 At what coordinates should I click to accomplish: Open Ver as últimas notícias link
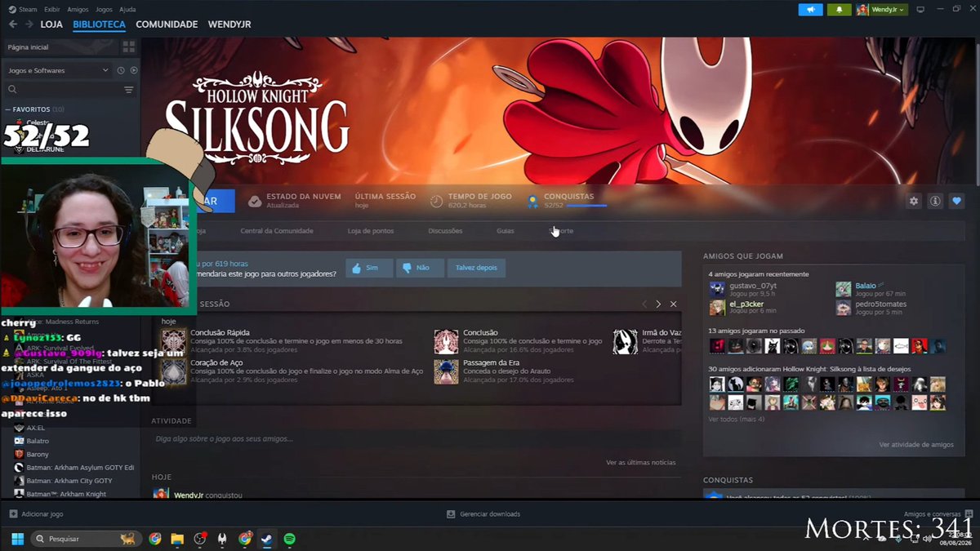641,462
